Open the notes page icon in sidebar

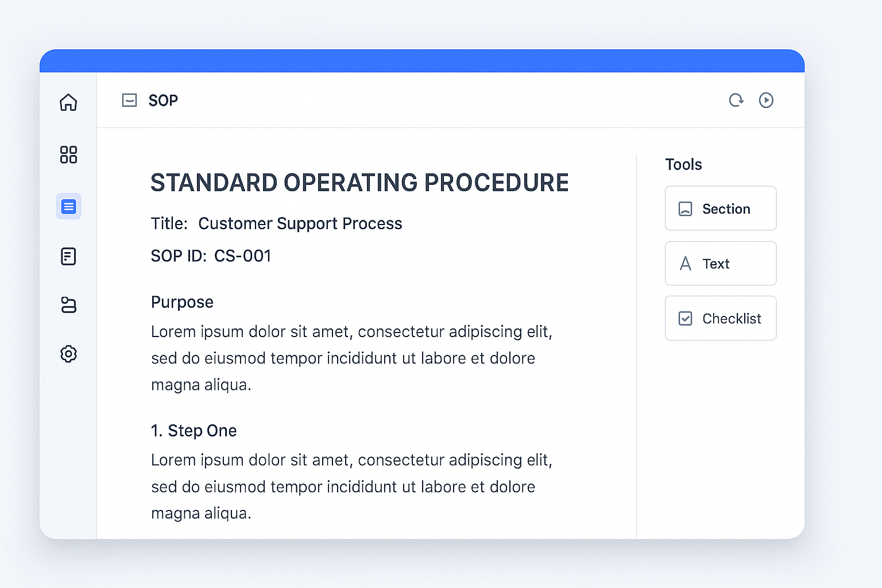click(x=68, y=256)
